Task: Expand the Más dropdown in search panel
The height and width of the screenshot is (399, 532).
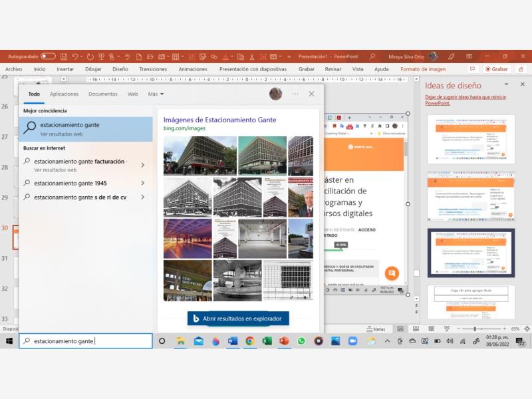Action: pyautogui.click(x=156, y=94)
